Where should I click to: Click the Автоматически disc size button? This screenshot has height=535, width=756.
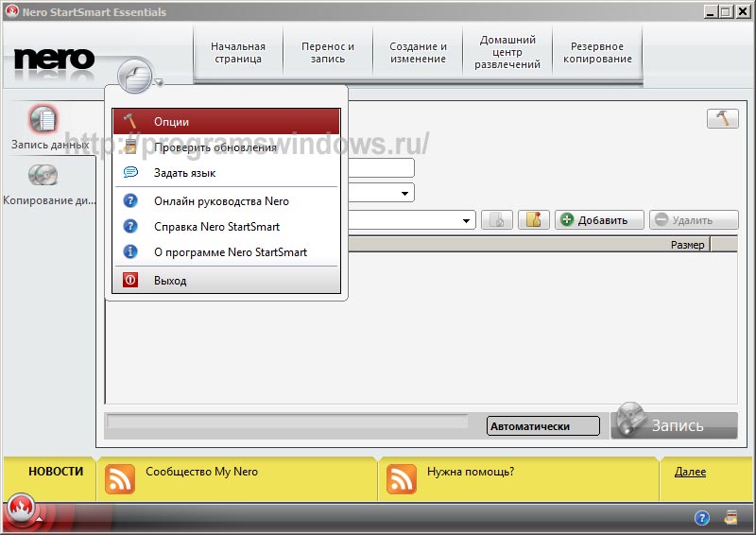coord(543,426)
